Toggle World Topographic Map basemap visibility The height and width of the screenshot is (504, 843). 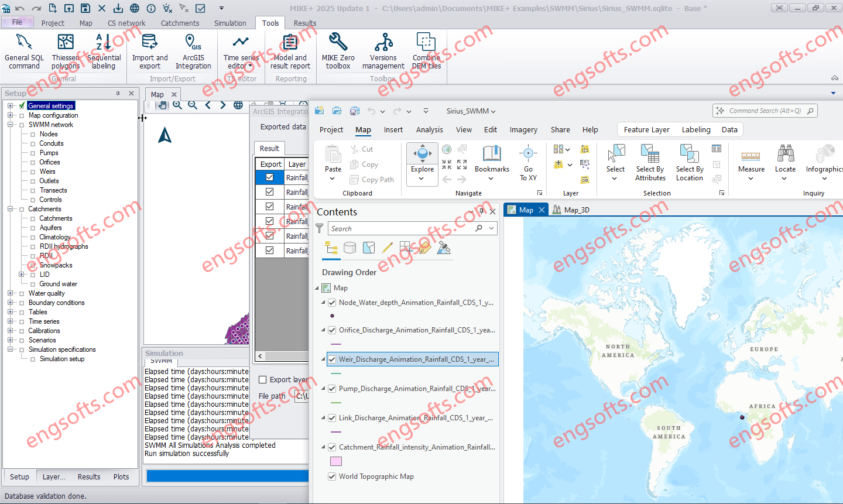332,476
